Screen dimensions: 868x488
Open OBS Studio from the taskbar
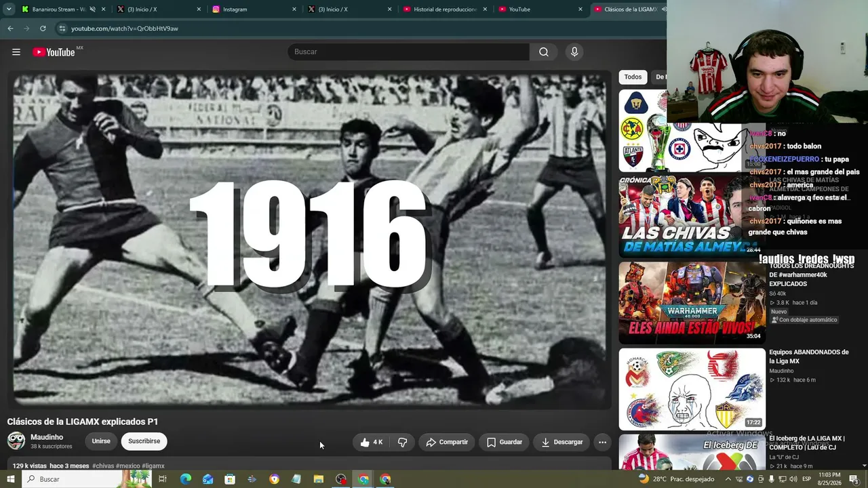pos(341,479)
